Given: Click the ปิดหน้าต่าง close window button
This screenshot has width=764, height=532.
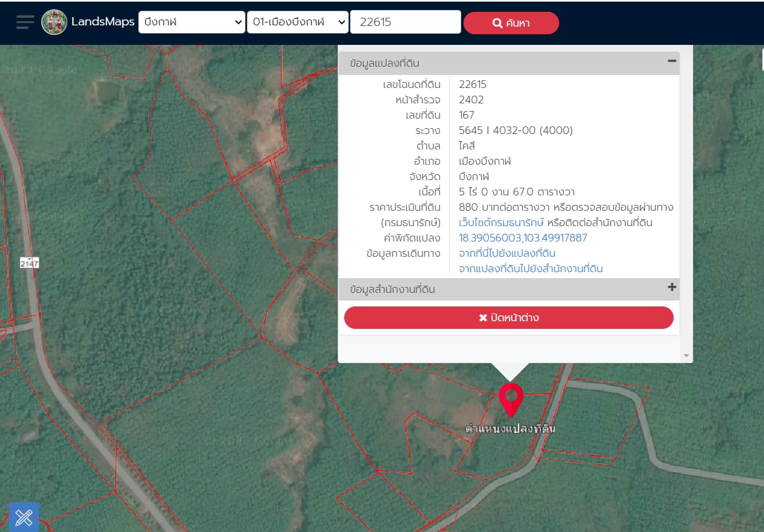Looking at the screenshot, I should coord(509,318).
